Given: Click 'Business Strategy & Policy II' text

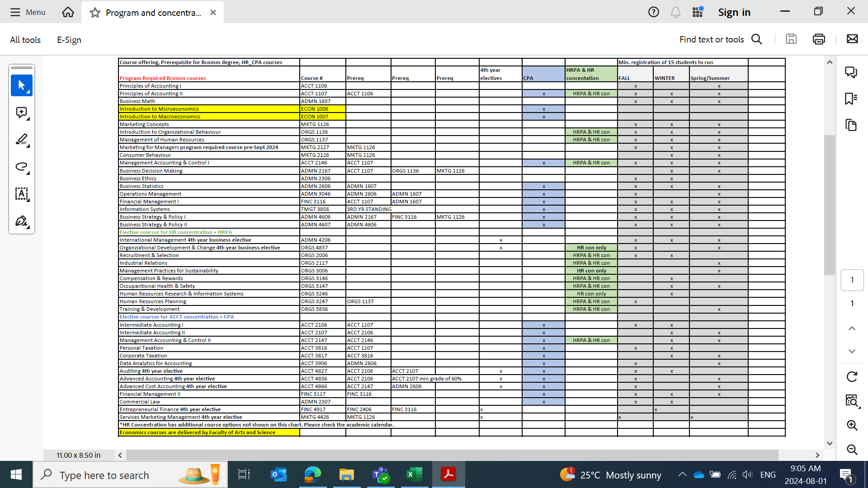Looking at the screenshot, I should pyautogui.click(x=153, y=225).
